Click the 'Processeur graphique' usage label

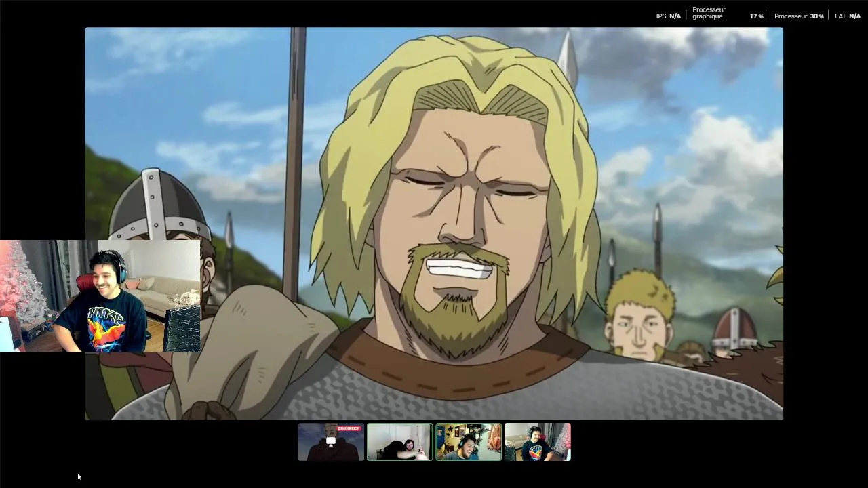point(709,13)
